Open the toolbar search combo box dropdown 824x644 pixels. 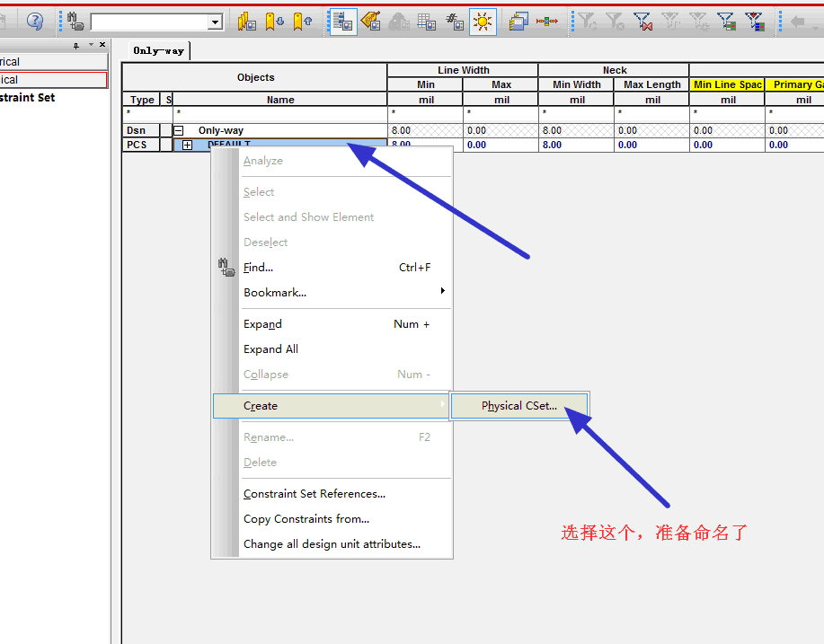click(216, 22)
